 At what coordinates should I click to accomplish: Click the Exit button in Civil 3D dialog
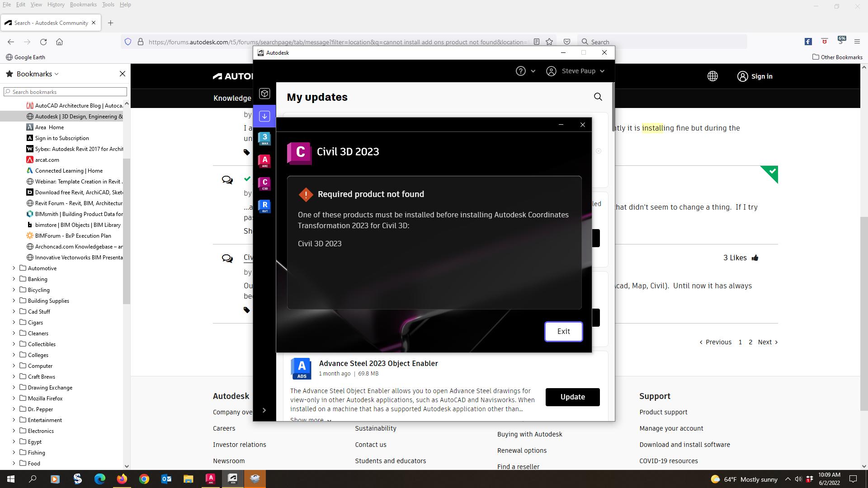coord(563,332)
